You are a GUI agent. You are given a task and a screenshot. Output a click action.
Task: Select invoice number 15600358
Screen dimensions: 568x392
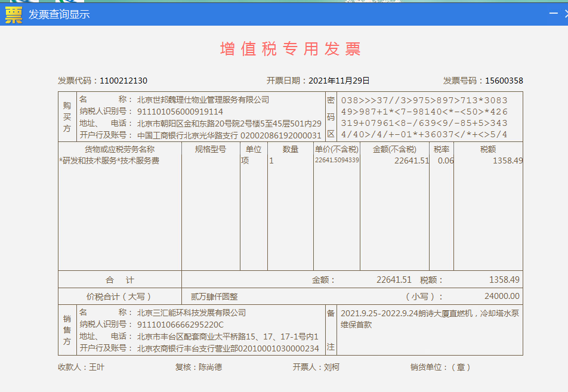[x=504, y=81]
